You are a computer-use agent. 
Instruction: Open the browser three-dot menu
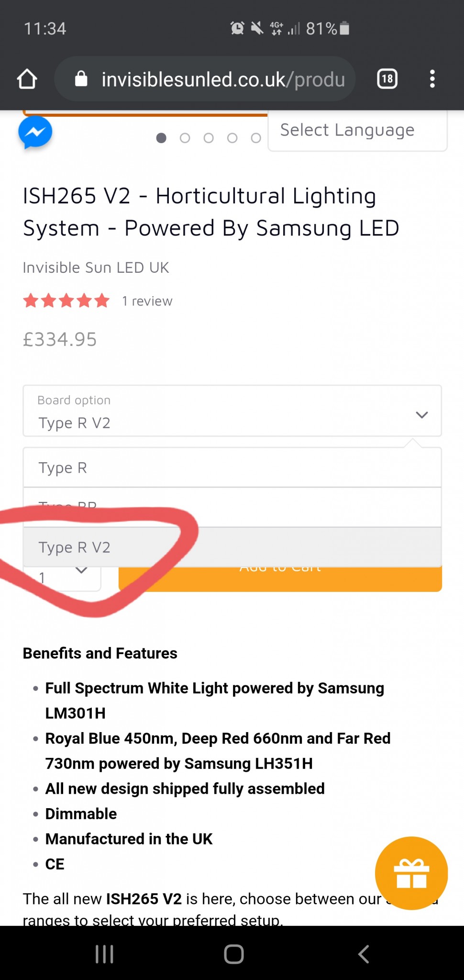[x=432, y=79]
